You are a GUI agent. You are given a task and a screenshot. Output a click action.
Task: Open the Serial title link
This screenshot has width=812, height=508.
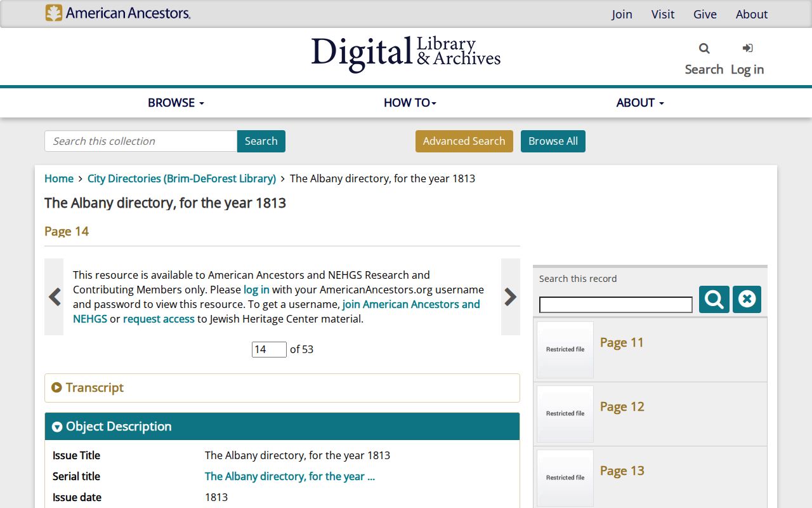point(290,476)
